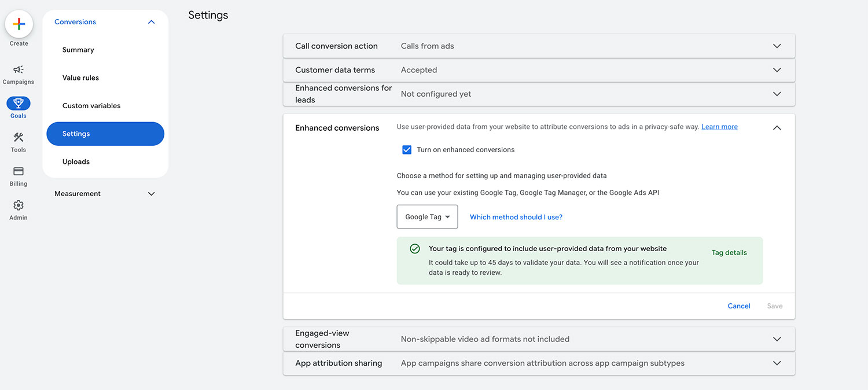Click the green checkmark status icon

(415, 248)
